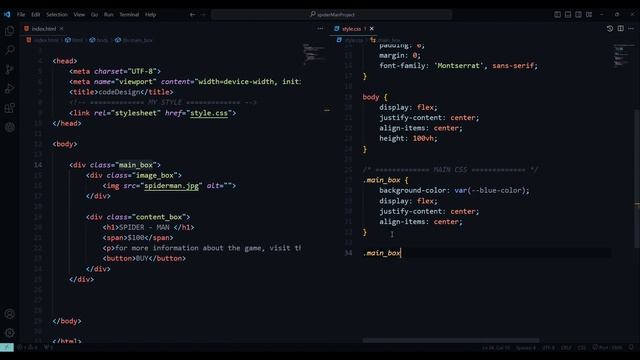Follow the style.css href link
This screenshot has width=640, height=360.
pos(209,113)
